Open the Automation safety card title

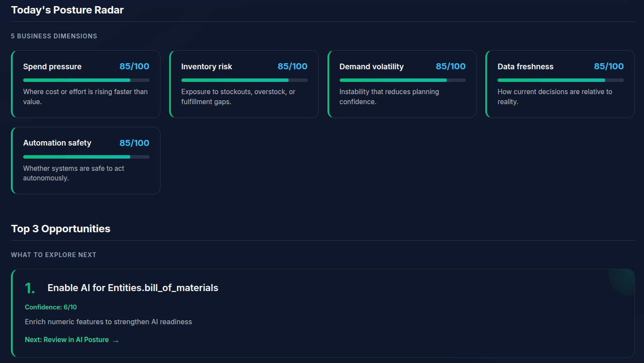pyautogui.click(x=57, y=143)
